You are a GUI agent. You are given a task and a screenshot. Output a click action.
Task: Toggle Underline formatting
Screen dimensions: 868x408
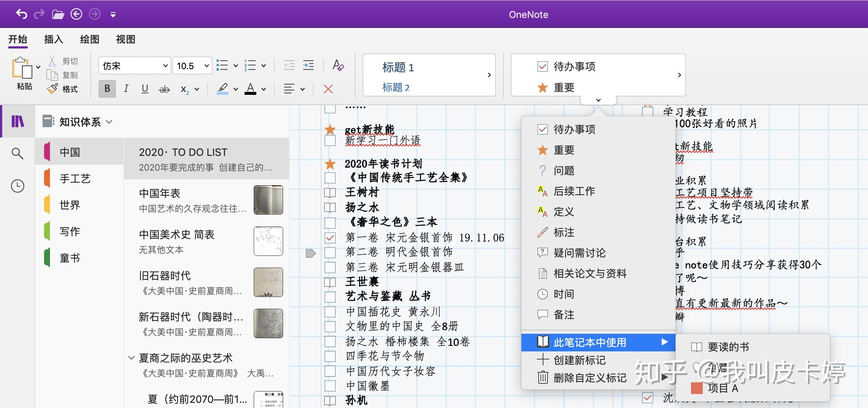point(145,89)
